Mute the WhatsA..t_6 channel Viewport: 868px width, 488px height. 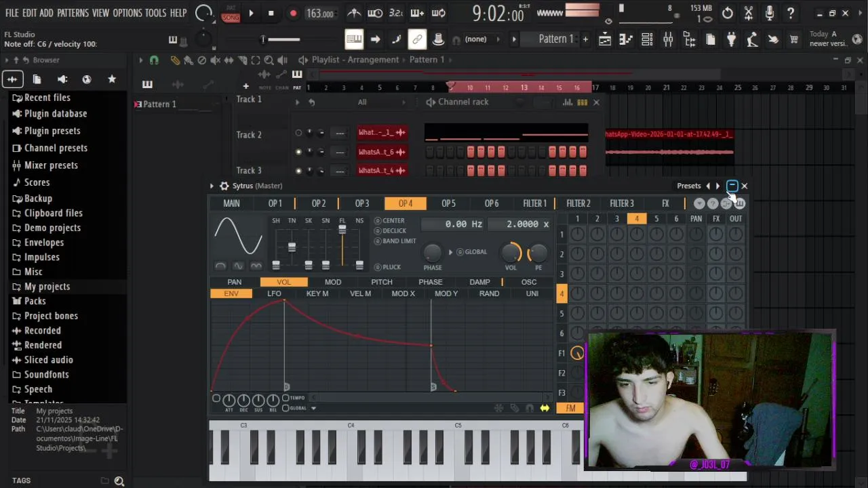(x=298, y=152)
